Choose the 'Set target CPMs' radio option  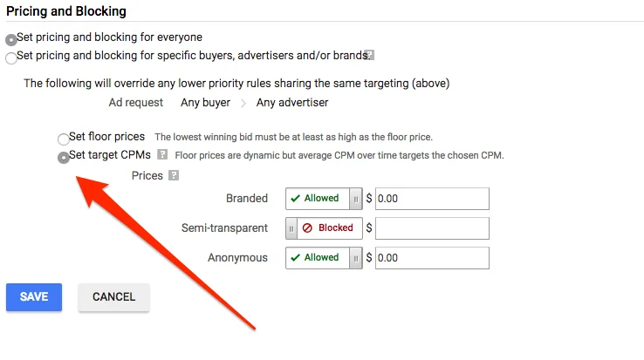coord(63,157)
